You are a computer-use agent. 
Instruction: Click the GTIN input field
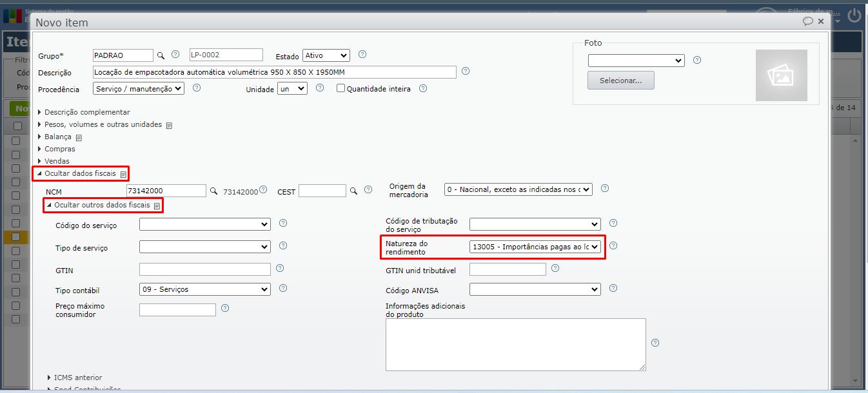pyautogui.click(x=205, y=269)
